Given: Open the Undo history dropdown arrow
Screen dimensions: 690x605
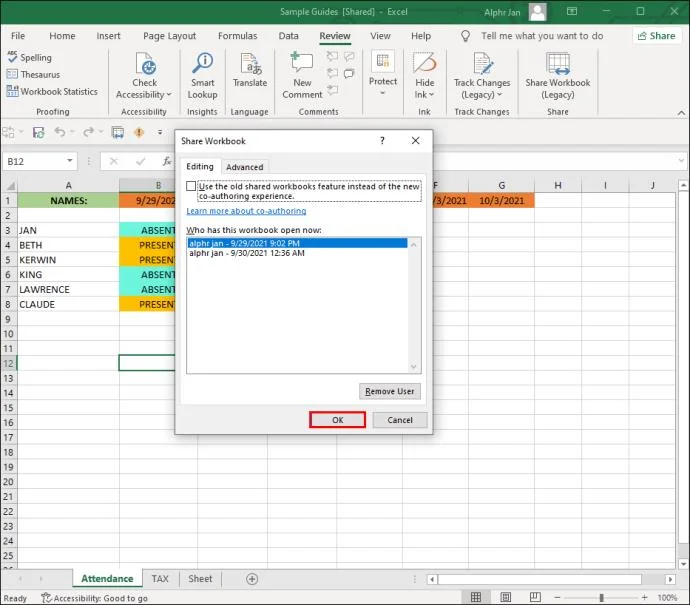Looking at the screenshot, I should pos(72,132).
